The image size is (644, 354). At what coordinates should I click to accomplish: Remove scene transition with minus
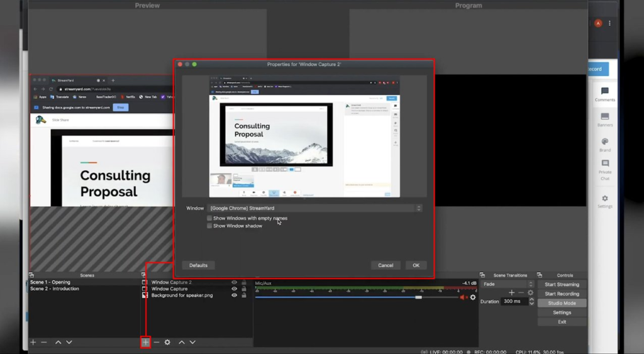(x=521, y=292)
